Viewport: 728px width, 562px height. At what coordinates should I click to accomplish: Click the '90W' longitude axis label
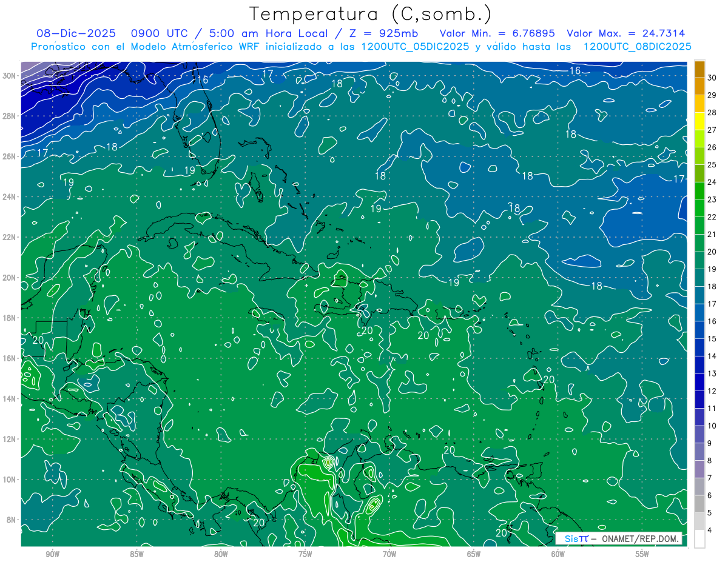click(x=52, y=554)
